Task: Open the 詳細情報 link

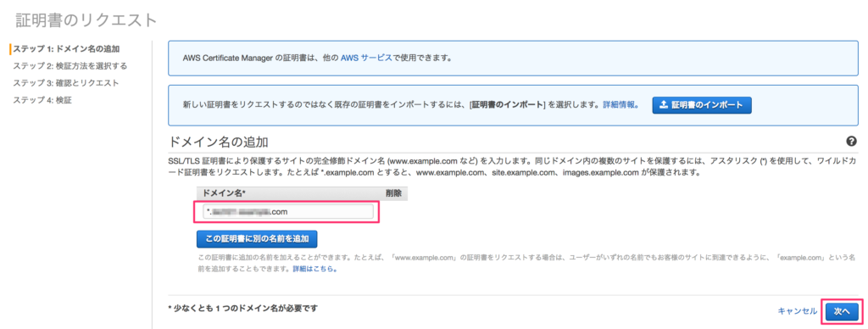Action: 620,104
